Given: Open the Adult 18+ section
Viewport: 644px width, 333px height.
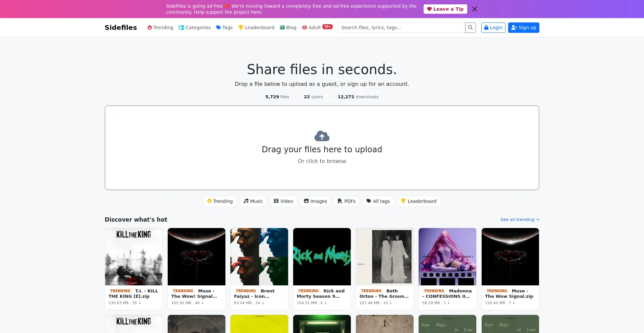Looking at the screenshot, I should point(317,27).
